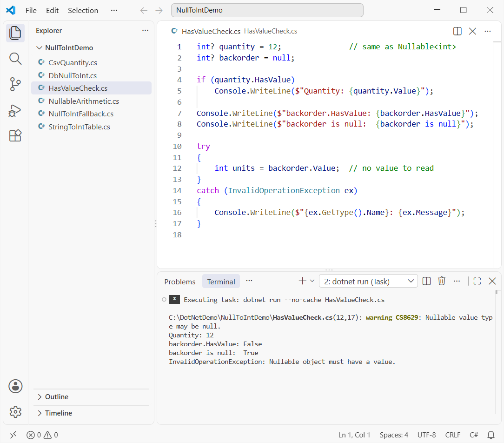Click the InvalidOperationException type on line 14
Viewport: 504px width, 443px height.
click(284, 190)
